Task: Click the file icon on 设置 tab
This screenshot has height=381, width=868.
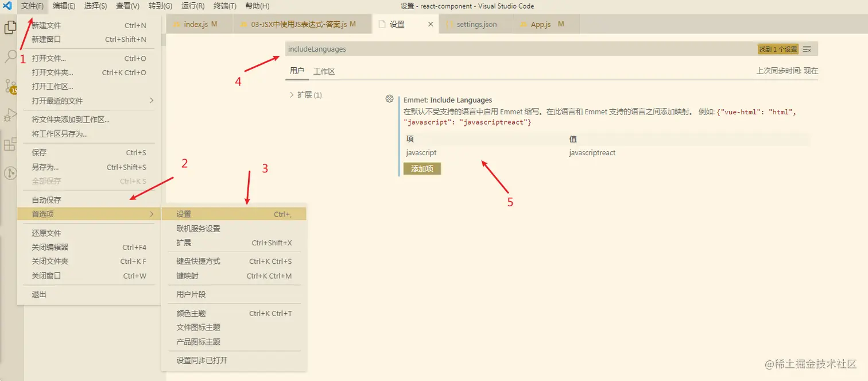Action: (x=382, y=25)
